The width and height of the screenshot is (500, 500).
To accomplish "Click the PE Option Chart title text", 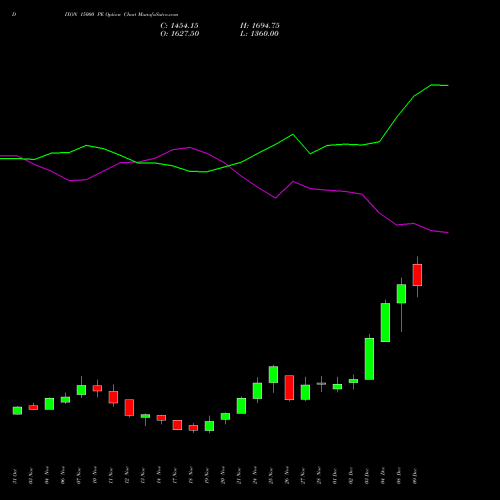I will click(121, 15).
